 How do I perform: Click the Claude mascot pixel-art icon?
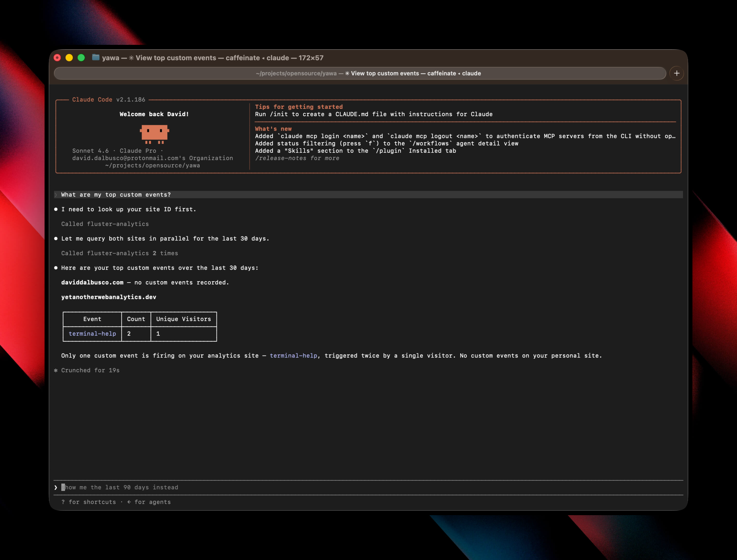pyautogui.click(x=154, y=134)
